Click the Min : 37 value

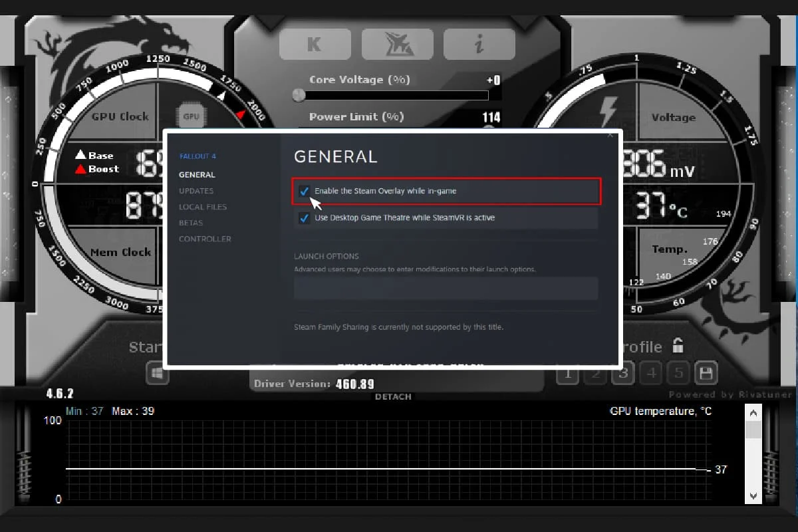pyautogui.click(x=84, y=411)
